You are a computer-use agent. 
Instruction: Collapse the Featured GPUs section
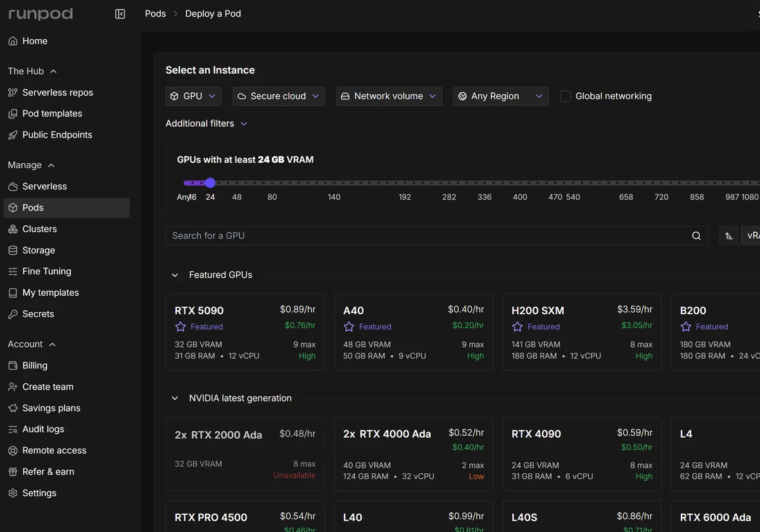175,275
